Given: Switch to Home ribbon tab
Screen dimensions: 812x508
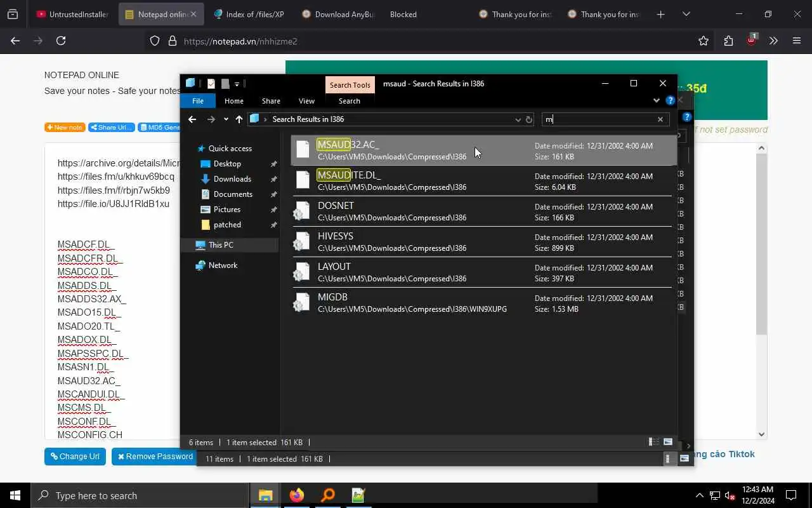Looking at the screenshot, I should (x=233, y=101).
